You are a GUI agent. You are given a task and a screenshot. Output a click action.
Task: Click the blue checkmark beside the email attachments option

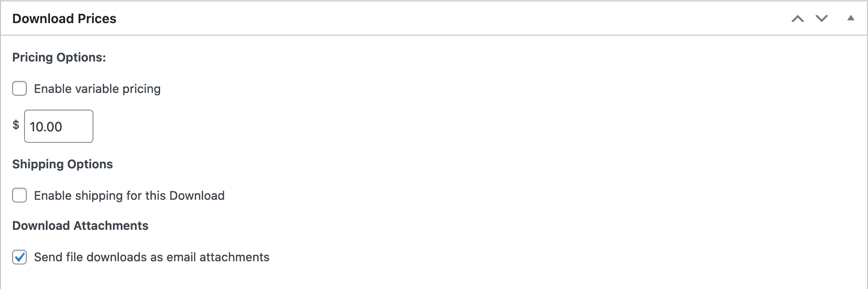coord(19,257)
